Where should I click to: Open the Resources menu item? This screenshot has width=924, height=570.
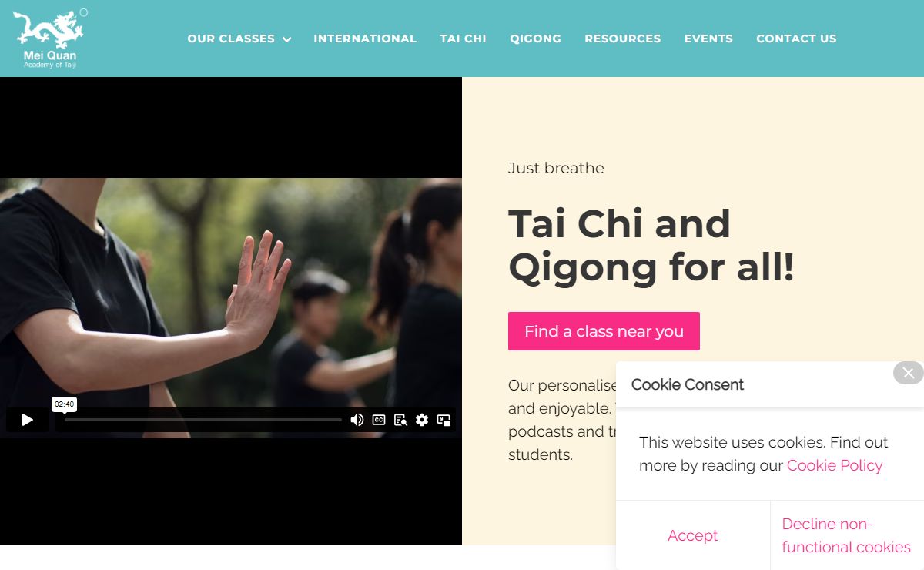tap(623, 39)
